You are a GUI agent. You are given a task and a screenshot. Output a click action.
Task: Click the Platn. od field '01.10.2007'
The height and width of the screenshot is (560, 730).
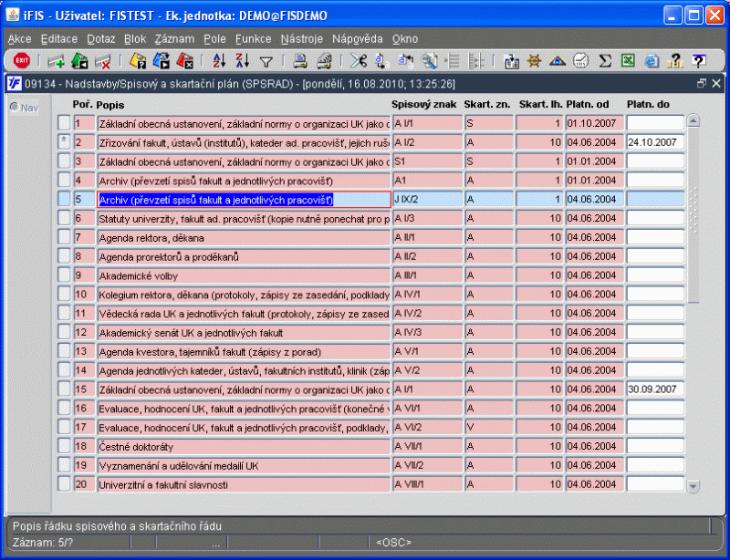[x=595, y=123]
